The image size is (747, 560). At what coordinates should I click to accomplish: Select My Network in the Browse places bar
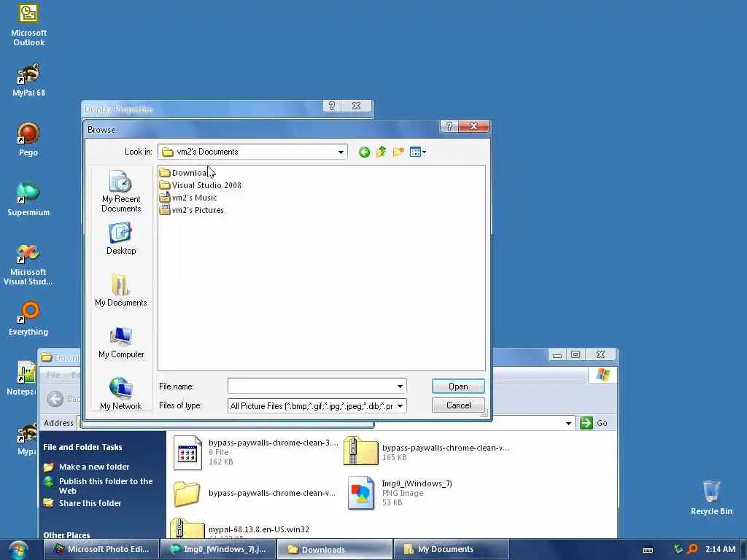[x=121, y=393]
